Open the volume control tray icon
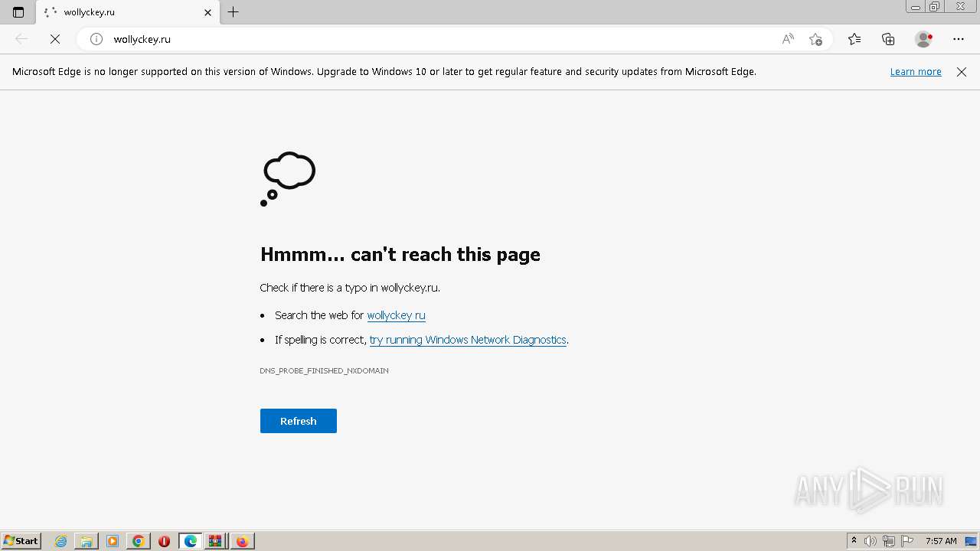The height and width of the screenshot is (551, 980). coord(871,541)
